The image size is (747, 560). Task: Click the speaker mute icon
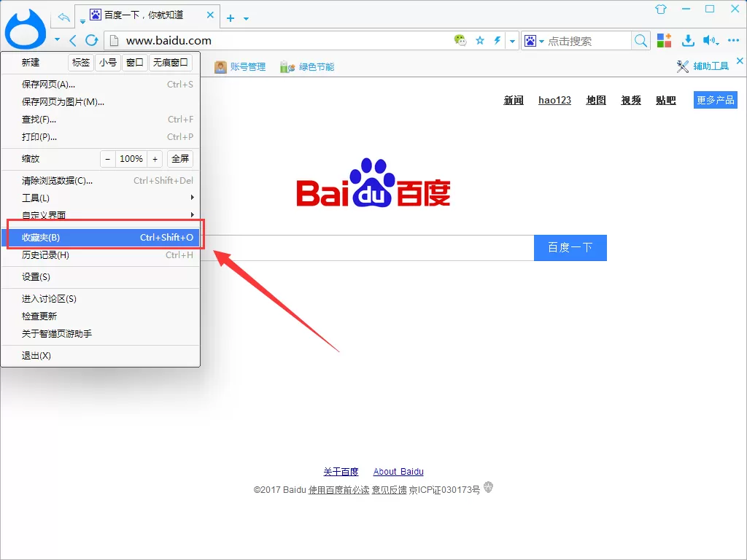(710, 41)
